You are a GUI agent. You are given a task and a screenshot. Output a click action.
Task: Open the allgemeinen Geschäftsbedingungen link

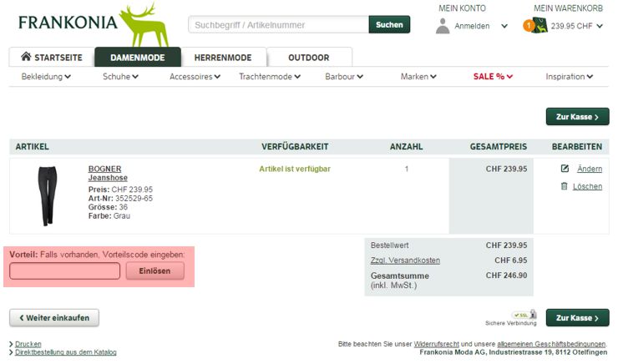point(551,344)
